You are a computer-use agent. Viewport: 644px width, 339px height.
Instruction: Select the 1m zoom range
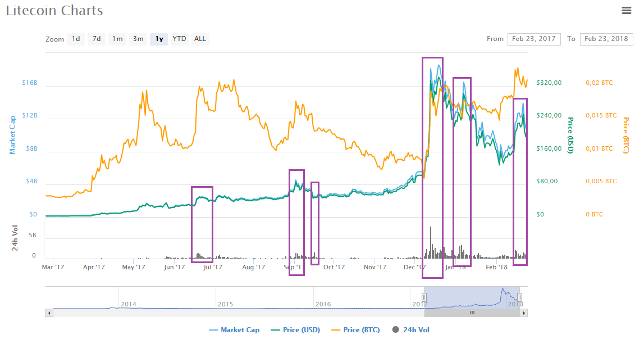(x=117, y=39)
